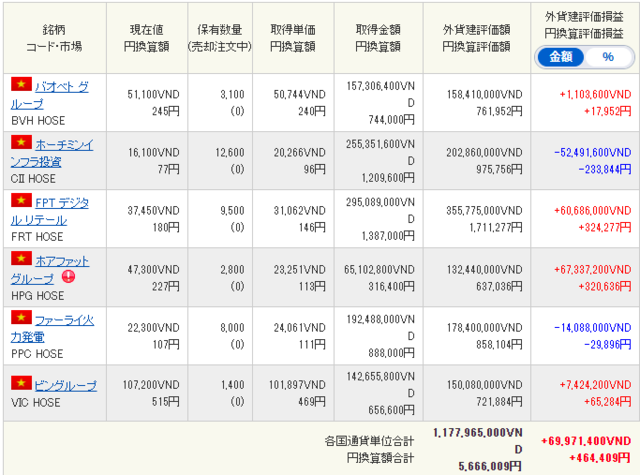Screen dimensions: 640x475
Task: Click the Vietnam flag icon beside BVH stock
Action: click(21, 84)
